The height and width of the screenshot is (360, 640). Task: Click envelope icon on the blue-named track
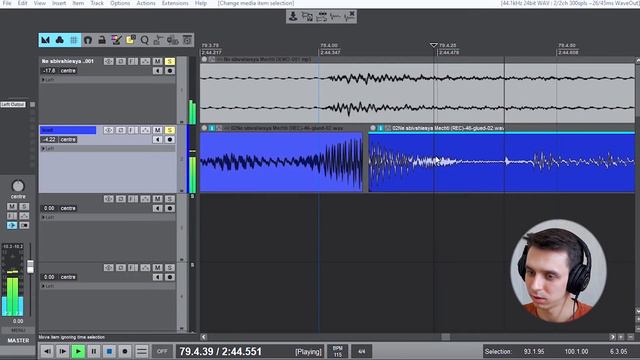[145, 130]
